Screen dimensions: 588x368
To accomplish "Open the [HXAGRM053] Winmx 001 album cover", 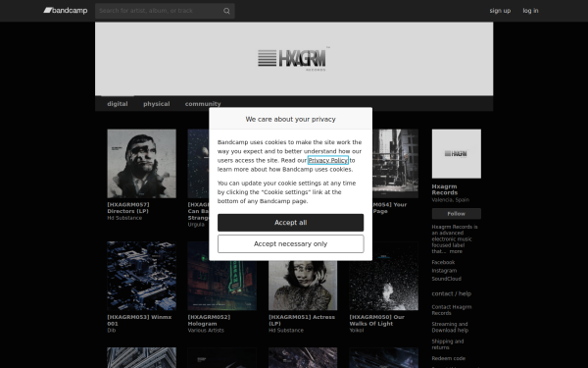I will [141, 276].
